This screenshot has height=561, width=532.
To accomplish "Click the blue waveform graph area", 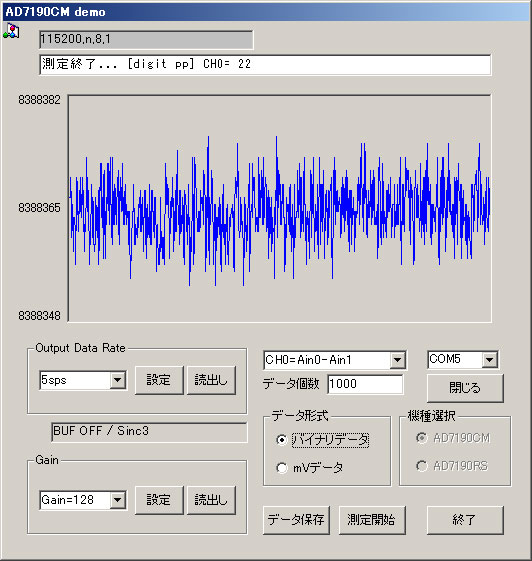I will pos(279,209).
